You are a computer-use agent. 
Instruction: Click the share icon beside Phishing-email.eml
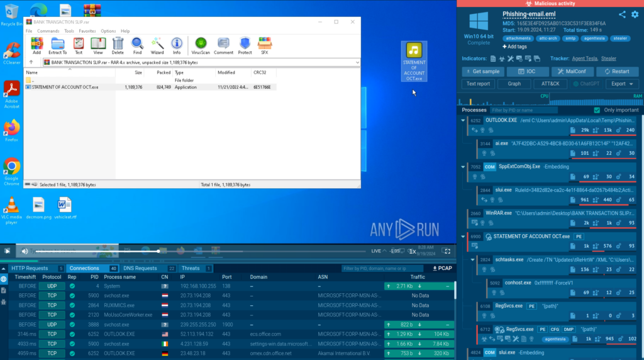[x=622, y=14]
